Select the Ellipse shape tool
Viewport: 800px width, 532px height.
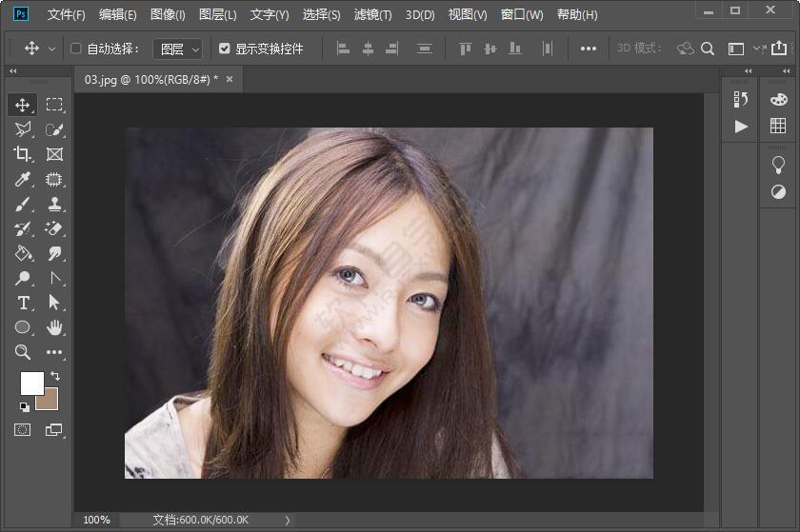[23, 327]
